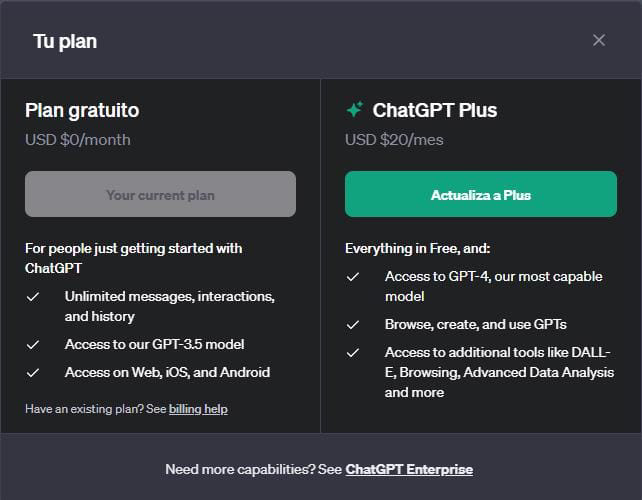Click checkmark next to Web, iOS, Android
The width and height of the screenshot is (642, 500).
pyautogui.click(x=33, y=372)
